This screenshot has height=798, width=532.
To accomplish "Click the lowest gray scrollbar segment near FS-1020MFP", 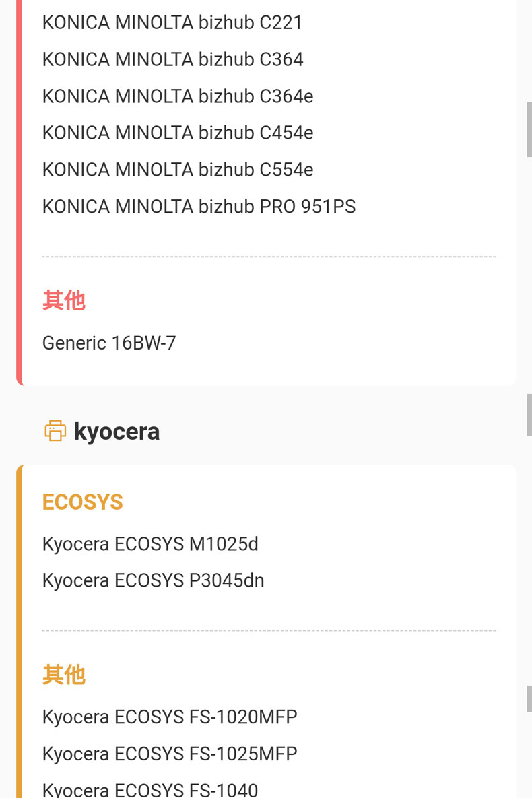I will [529, 699].
